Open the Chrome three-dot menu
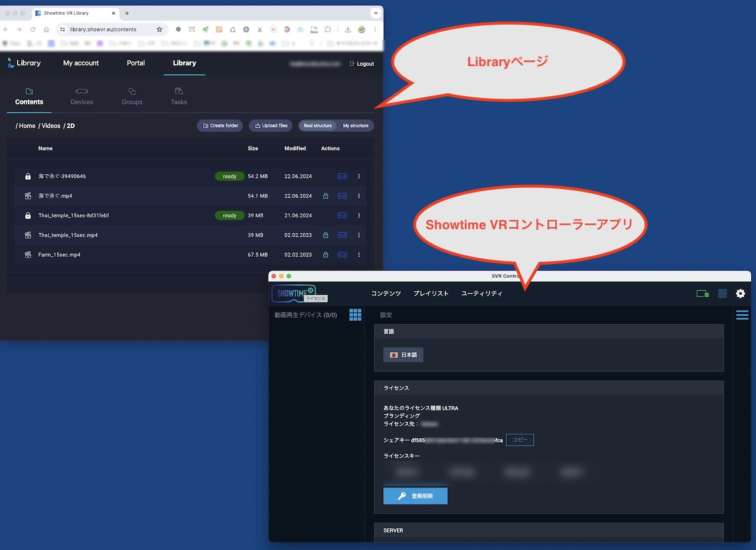 click(x=375, y=29)
